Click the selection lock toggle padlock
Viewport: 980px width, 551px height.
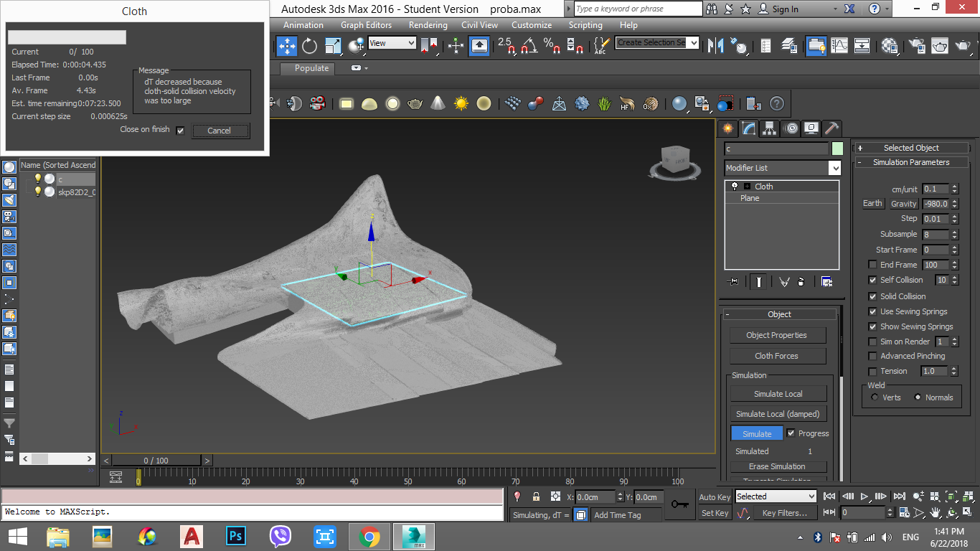click(536, 496)
